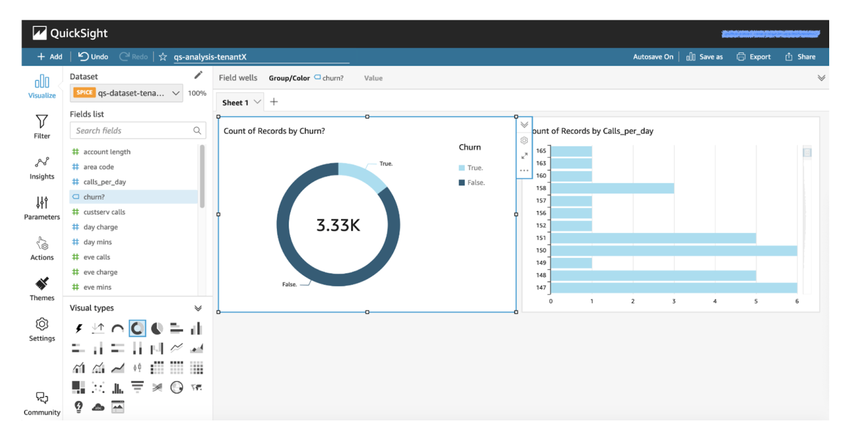Maximize the donut chart visual
This screenshot has width=868, height=432.
tap(524, 156)
